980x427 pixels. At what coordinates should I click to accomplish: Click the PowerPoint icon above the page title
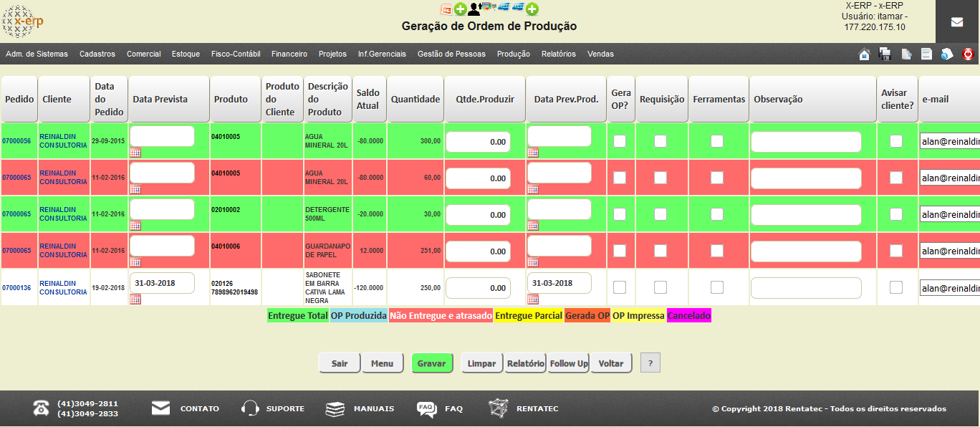point(446,9)
